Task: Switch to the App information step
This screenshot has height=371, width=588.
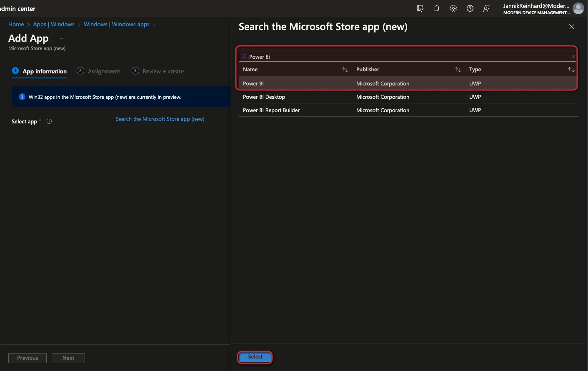Action: click(x=39, y=71)
